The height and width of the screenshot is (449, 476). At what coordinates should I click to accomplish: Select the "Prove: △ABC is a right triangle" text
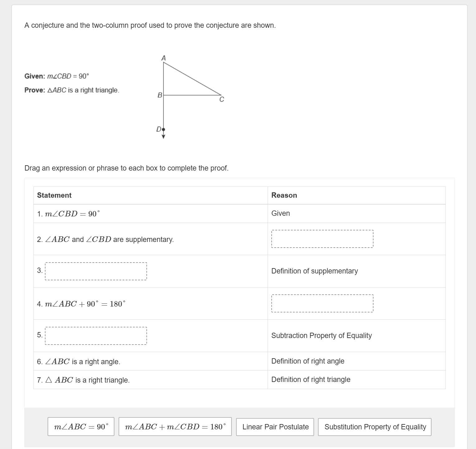72,90
